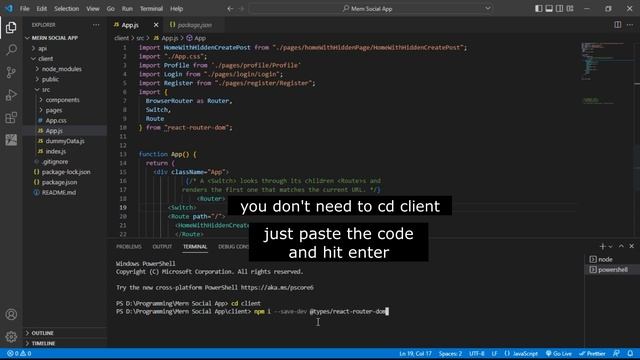Go forward with the navigation arrow

(241, 9)
